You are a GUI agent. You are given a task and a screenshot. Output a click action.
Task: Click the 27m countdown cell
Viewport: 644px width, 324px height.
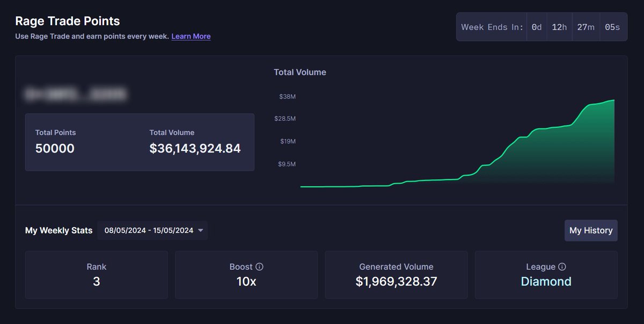(586, 27)
